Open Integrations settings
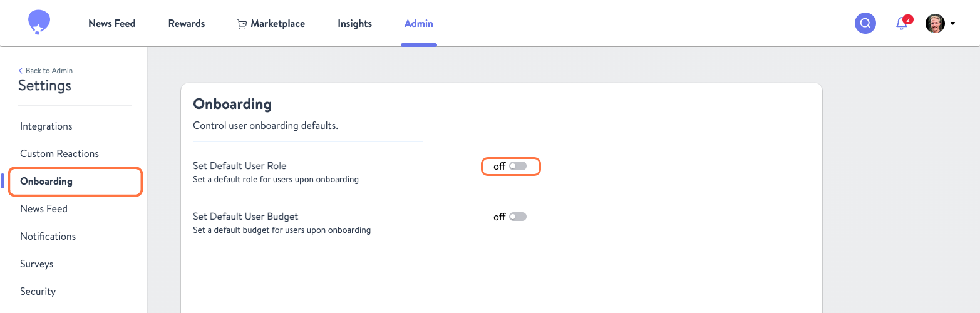The width and height of the screenshot is (980, 313). point(46,126)
